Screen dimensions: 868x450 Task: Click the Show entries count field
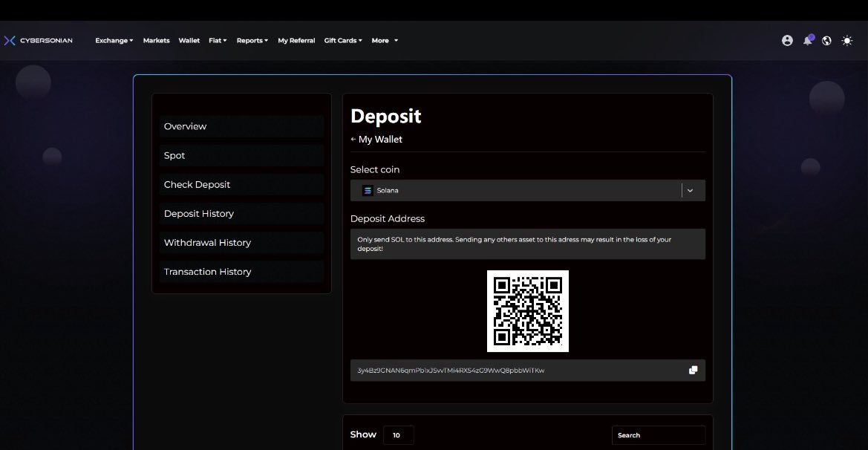(x=398, y=435)
